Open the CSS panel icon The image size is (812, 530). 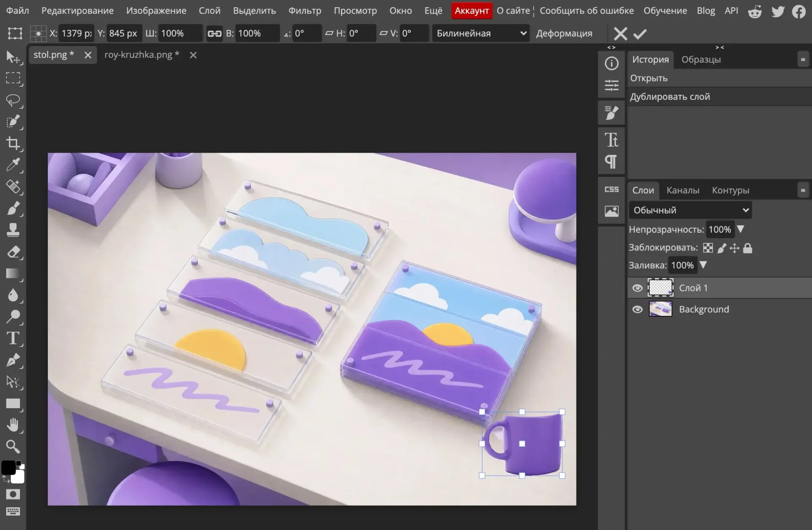[x=612, y=189]
